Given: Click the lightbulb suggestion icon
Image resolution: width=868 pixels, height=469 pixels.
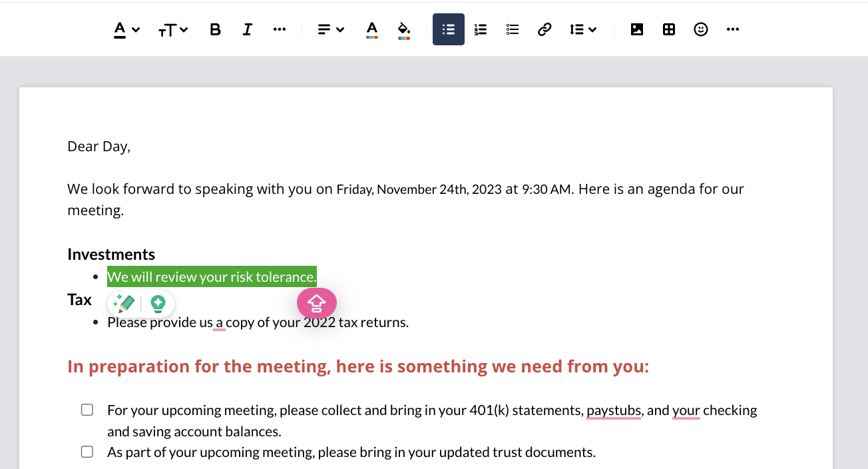Looking at the screenshot, I should click(x=158, y=304).
